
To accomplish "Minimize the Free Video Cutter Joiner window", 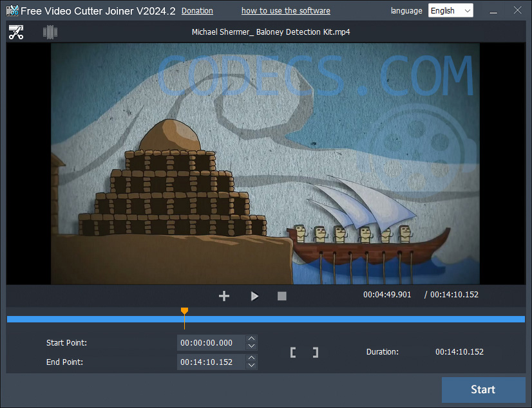I will point(493,12).
